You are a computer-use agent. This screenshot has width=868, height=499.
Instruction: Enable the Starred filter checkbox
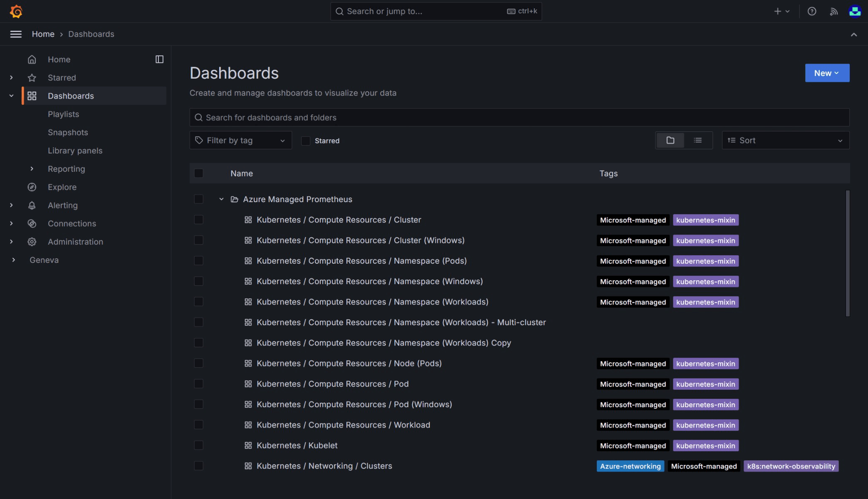click(306, 141)
